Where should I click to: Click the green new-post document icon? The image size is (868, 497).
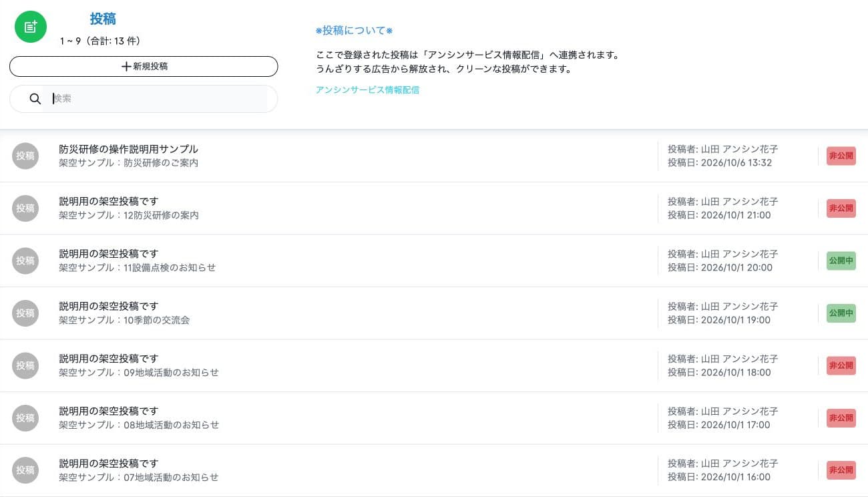[31, 27]
